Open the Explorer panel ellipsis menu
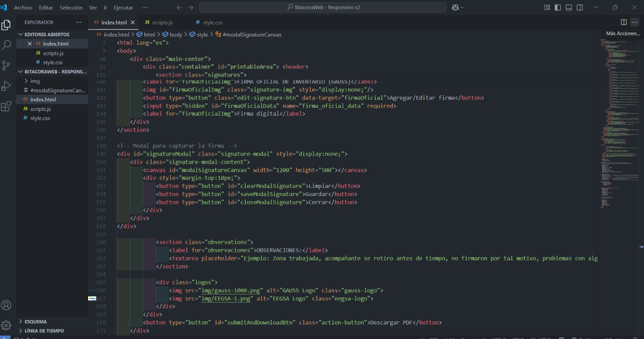 78,22
